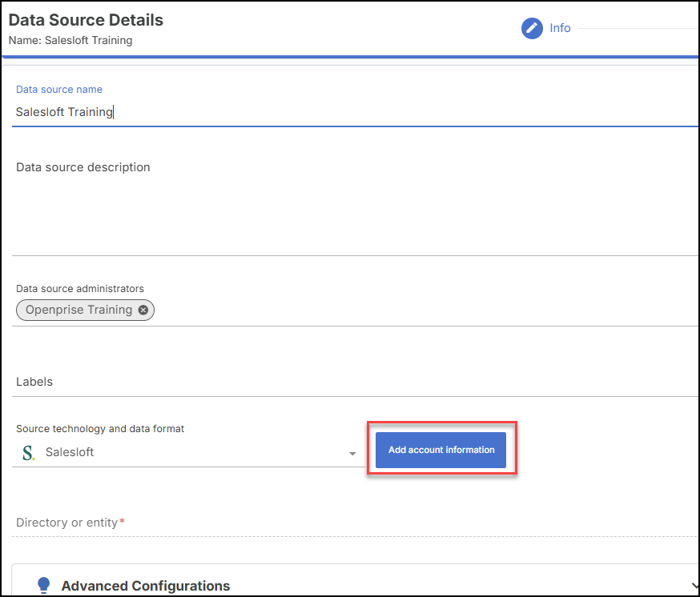Screen dimensions: 700x597
Task: Remove the Openprise Training administrator chip
Action: (x=143, y=310)
